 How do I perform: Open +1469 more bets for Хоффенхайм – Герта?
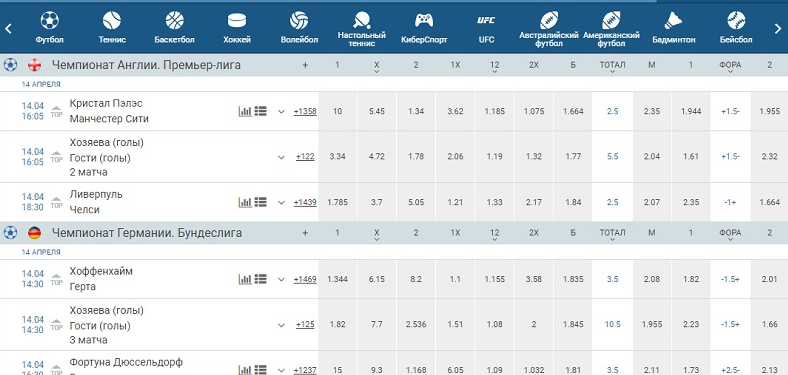click(x=305, y=279)
